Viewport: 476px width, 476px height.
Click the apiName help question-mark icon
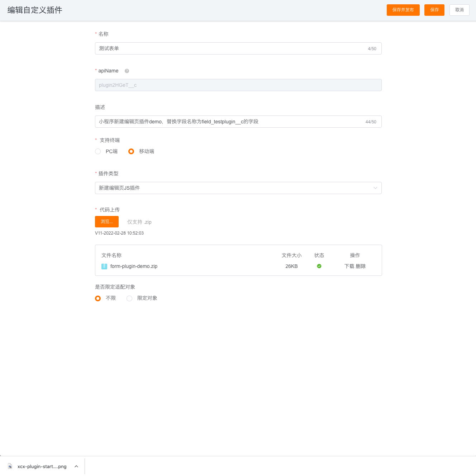point(127,71)
